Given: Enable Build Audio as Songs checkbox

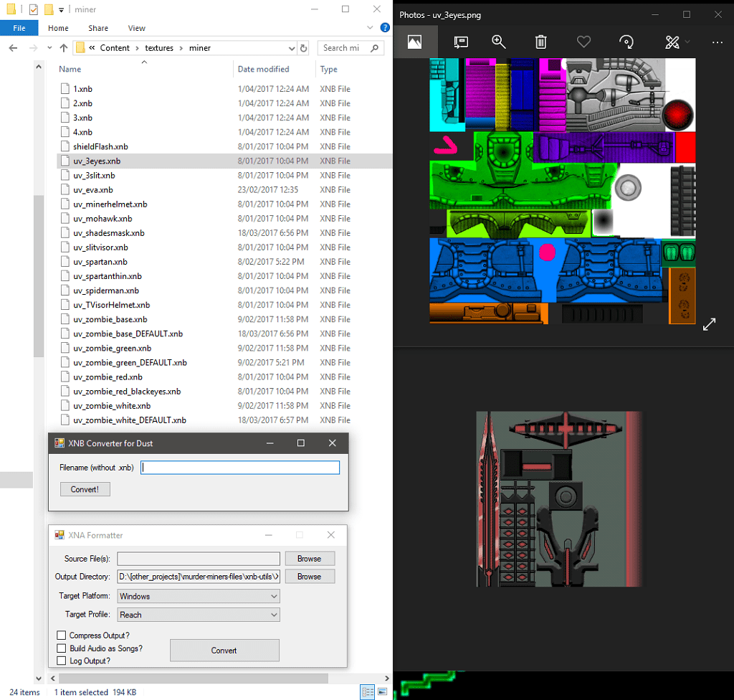Looking at the screenshot, I should point(62,648).
